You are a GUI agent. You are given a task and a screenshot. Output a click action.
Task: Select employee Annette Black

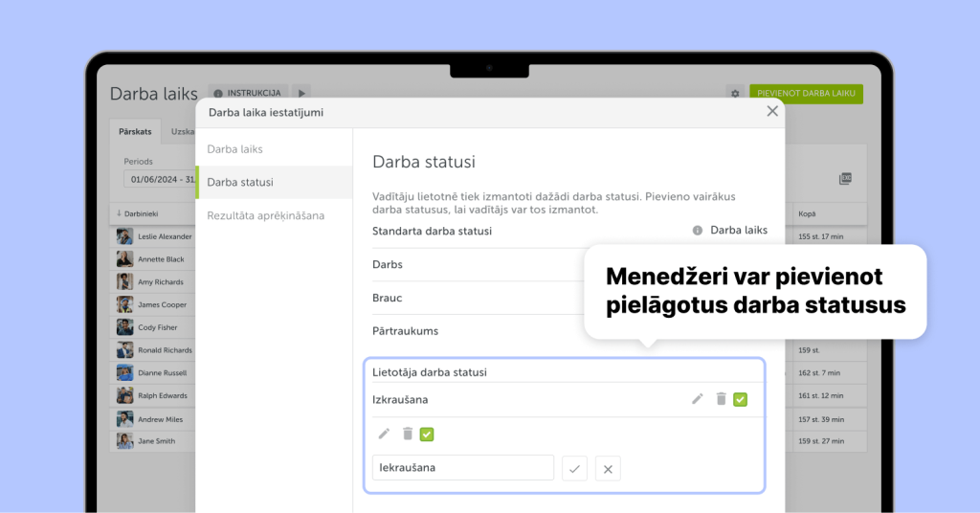click(x=161, y=259)
